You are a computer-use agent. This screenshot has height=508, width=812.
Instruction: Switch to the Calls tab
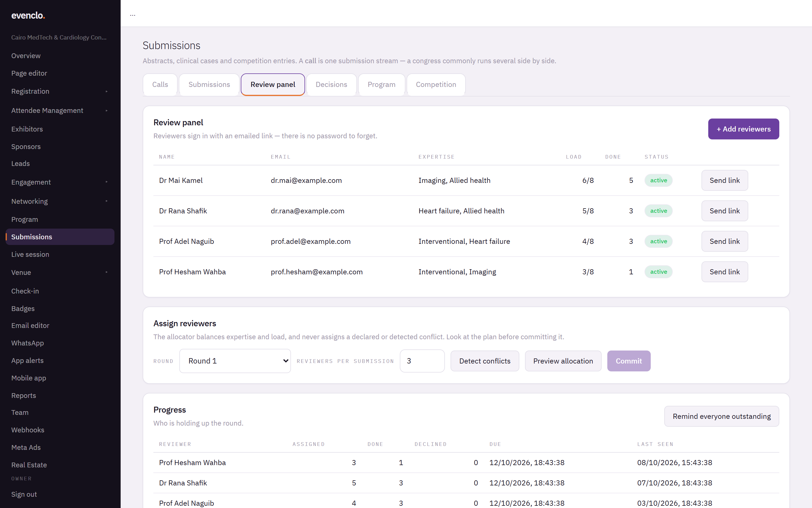coord(160,85)
